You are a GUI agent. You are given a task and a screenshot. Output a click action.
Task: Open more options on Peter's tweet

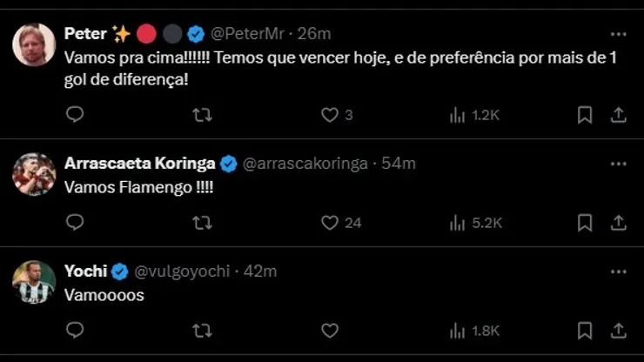point(618,34)
